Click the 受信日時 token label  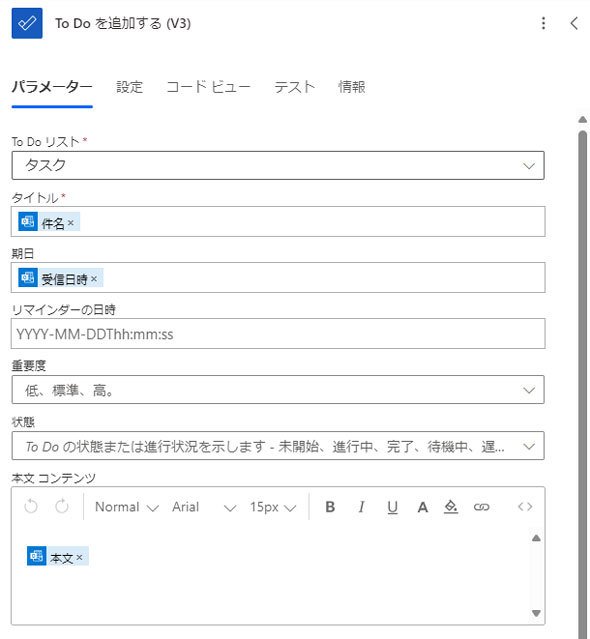point(64,279)
